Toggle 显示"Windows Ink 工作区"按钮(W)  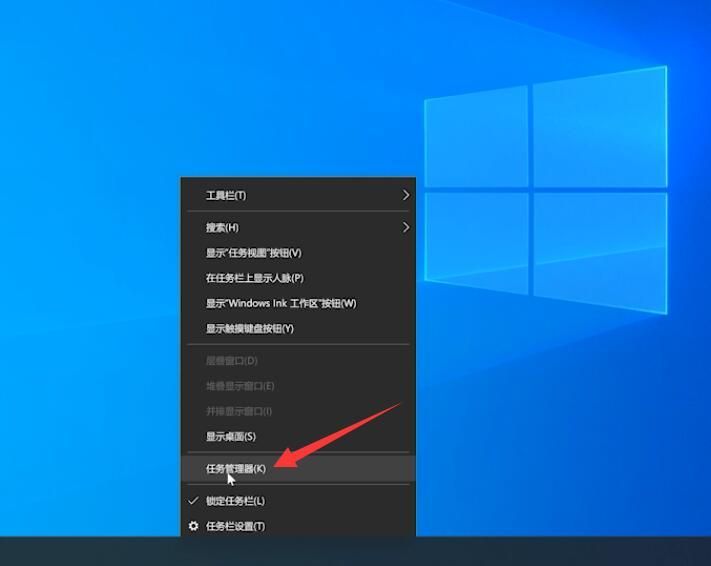point(298,303)
